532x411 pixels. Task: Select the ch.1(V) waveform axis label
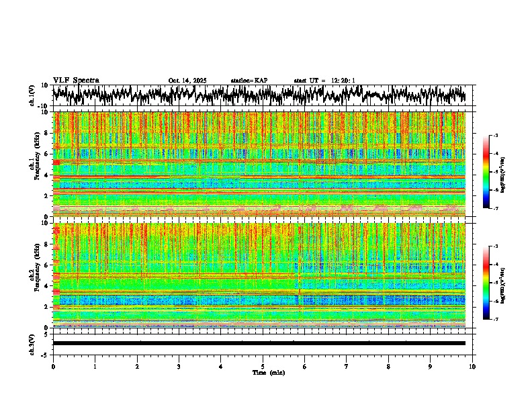pyautogui.click(x=32, y=95)
